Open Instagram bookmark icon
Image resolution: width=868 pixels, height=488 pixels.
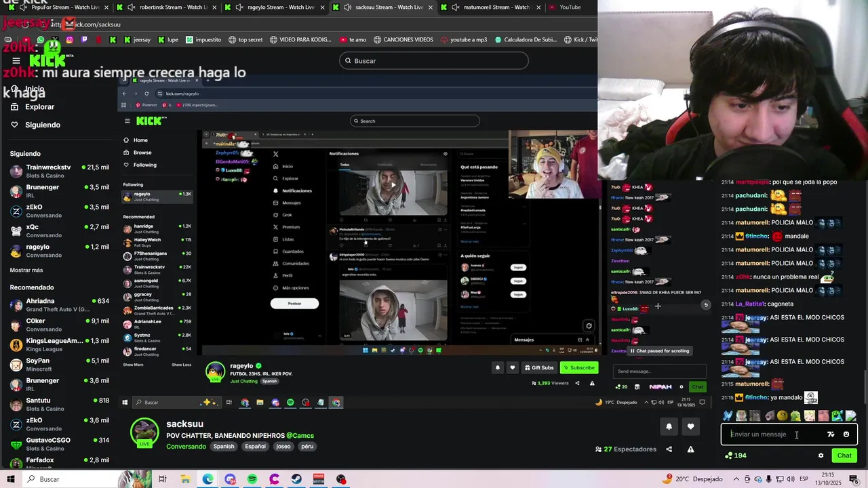[68, 39]
